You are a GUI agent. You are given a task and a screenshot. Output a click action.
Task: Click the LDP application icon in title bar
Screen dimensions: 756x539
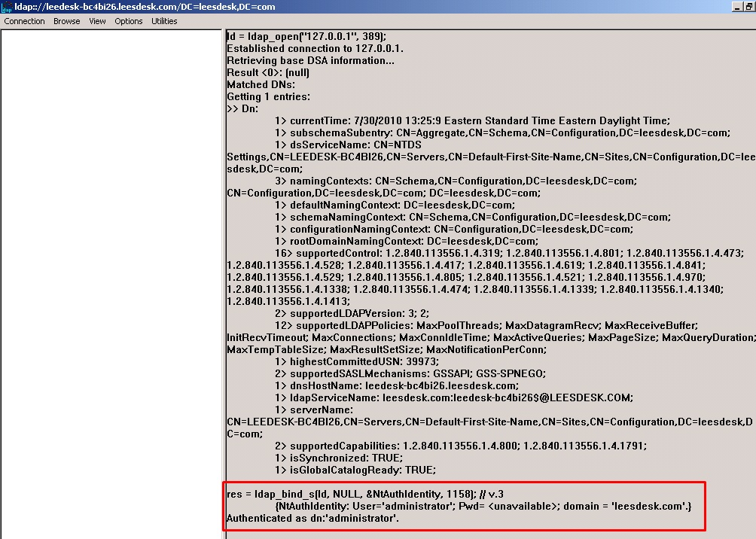tap(6, 7)
